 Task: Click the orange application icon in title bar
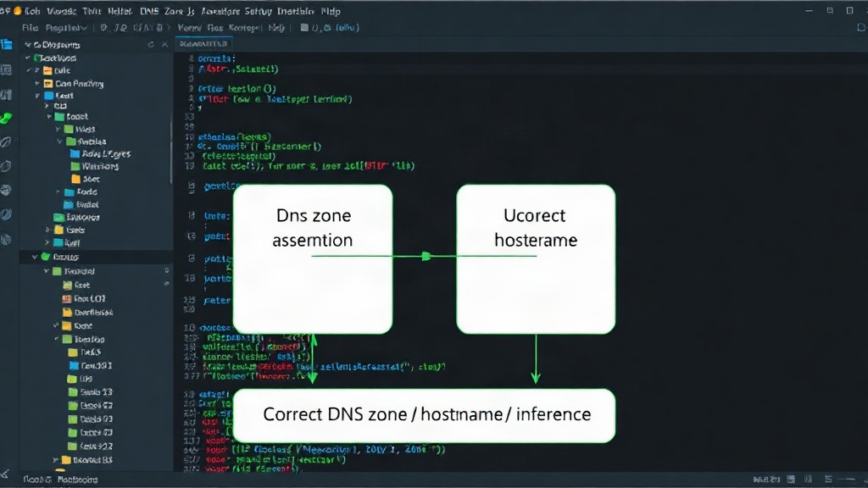tap(19, 10)
